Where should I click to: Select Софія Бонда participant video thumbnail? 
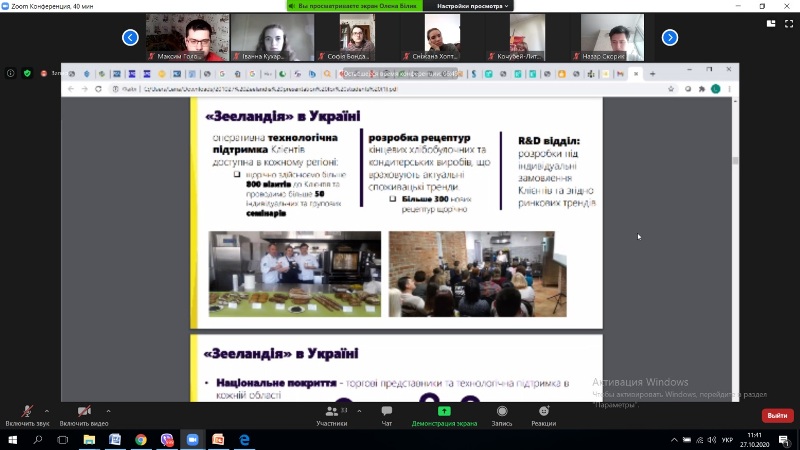click(x=357, y=37)
